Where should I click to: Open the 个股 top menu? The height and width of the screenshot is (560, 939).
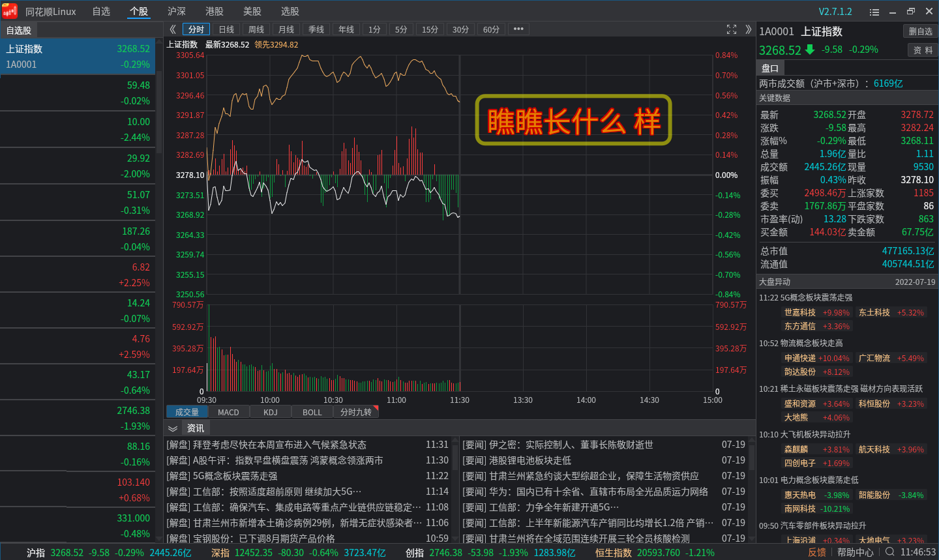pyautogui.click(x=139, y=11)
